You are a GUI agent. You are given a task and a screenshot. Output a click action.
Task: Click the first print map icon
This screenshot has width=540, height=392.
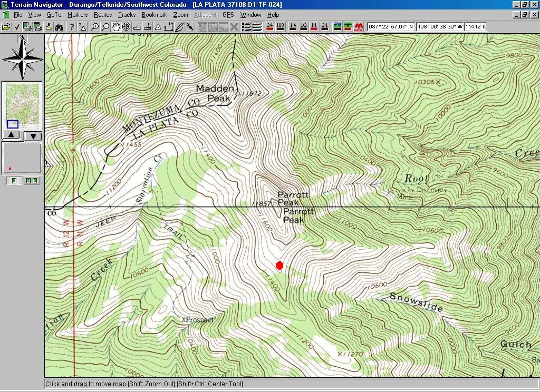27,27
